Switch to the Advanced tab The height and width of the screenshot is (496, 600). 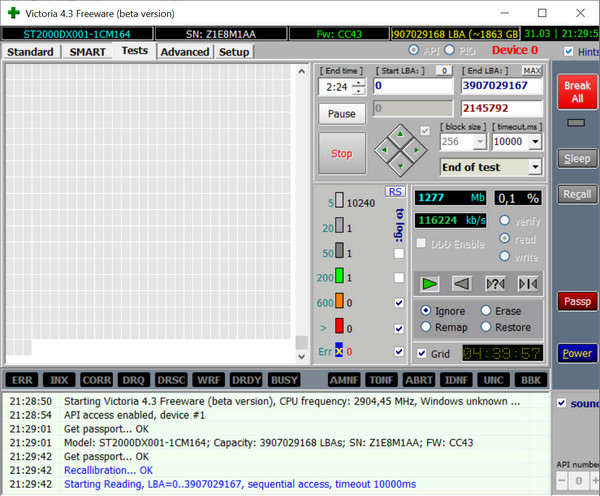click(185, 52)
